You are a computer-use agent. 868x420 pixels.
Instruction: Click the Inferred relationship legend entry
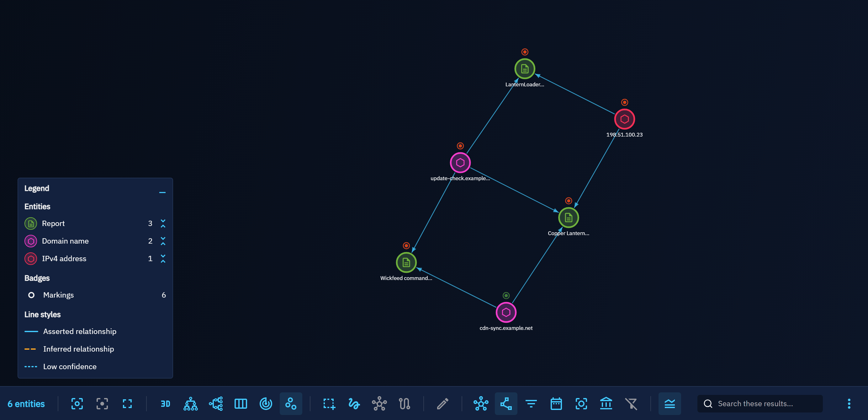tap(69, 349)
